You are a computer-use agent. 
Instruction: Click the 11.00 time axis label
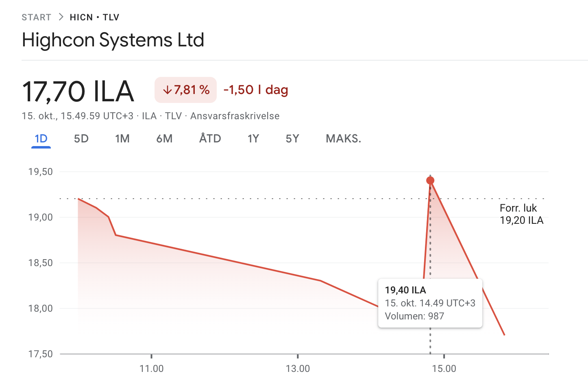(151, 369)
